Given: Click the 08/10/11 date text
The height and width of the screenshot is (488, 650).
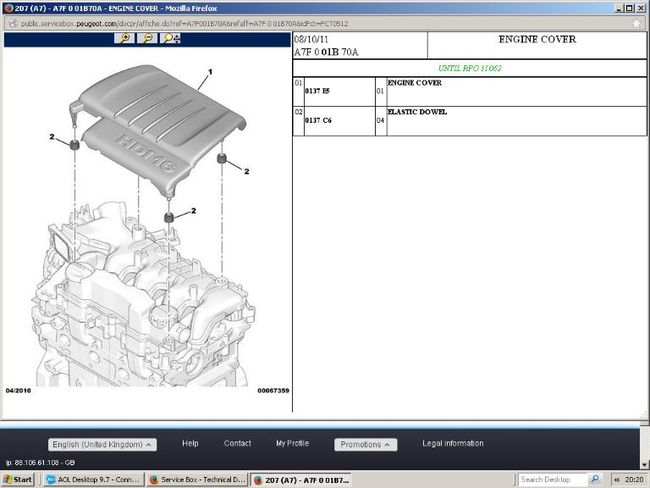Looking at the screenshot, I should 311,39.
